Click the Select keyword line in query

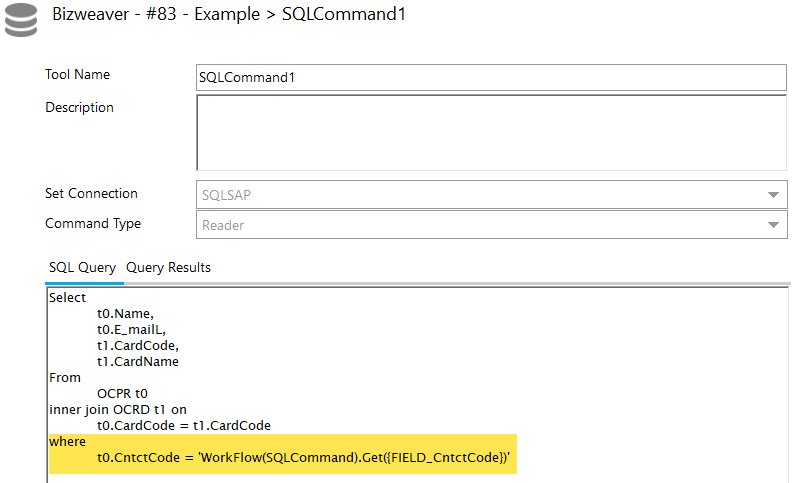pyautogui.click(x=67, y=298)
